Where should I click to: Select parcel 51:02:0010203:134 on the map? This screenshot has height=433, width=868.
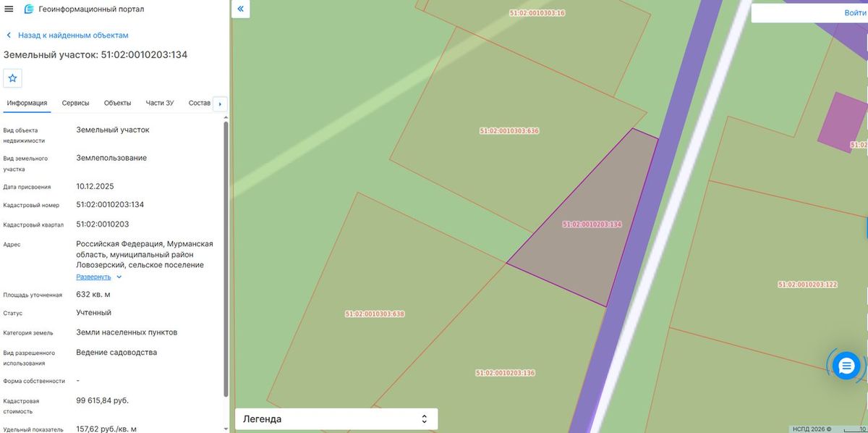tap(592, 224)
